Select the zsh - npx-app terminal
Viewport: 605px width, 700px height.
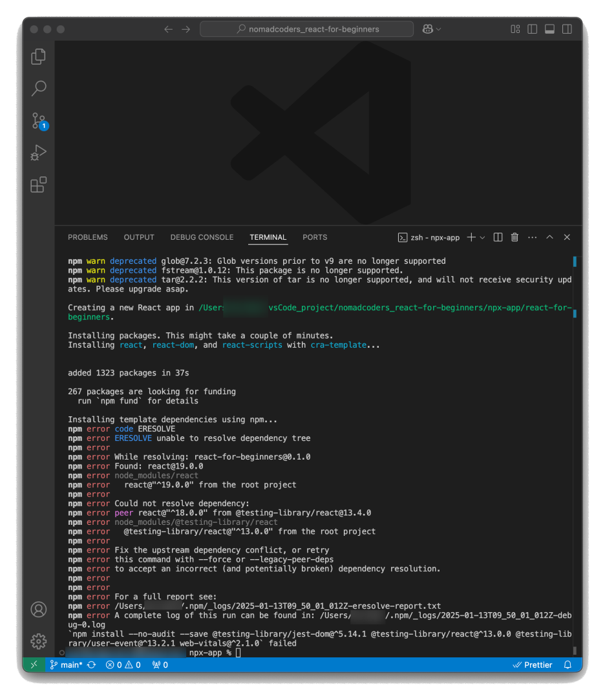coord(429,237)
